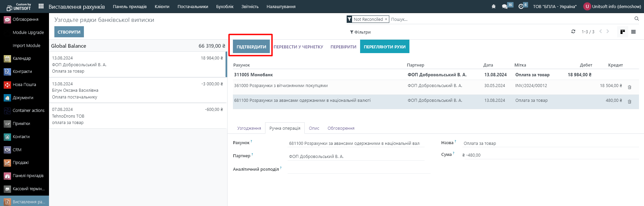Open the Unitsoft info user menu
644x206 pixels.
tap(612, 6)
